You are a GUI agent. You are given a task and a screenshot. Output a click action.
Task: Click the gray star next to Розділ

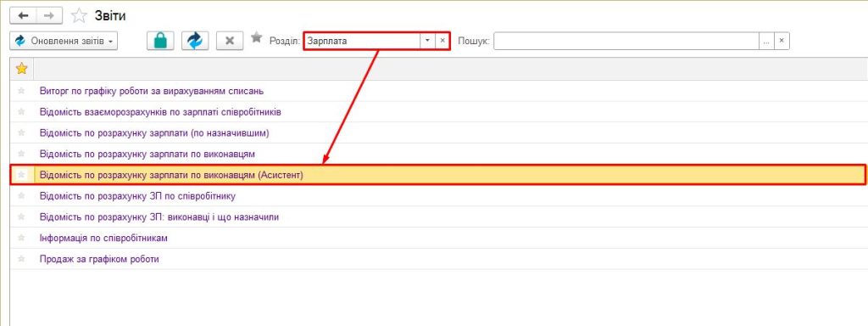coord(256,37)
